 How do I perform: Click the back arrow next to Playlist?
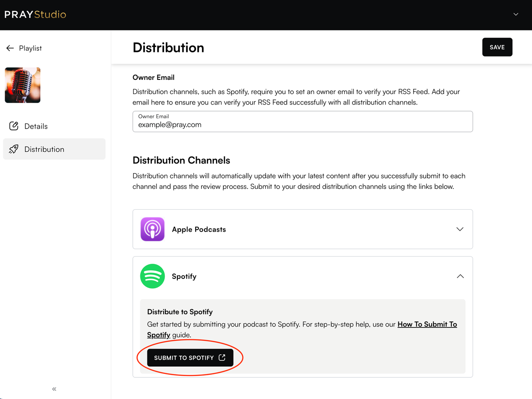pyautogui.click(x=10, y=48)
